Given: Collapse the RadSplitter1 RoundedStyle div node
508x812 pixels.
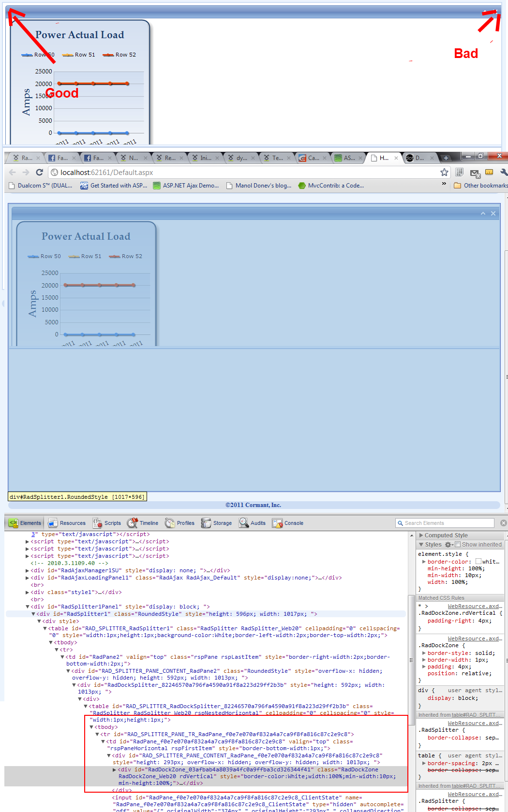Looking at the screenshot, I should 33,614.
